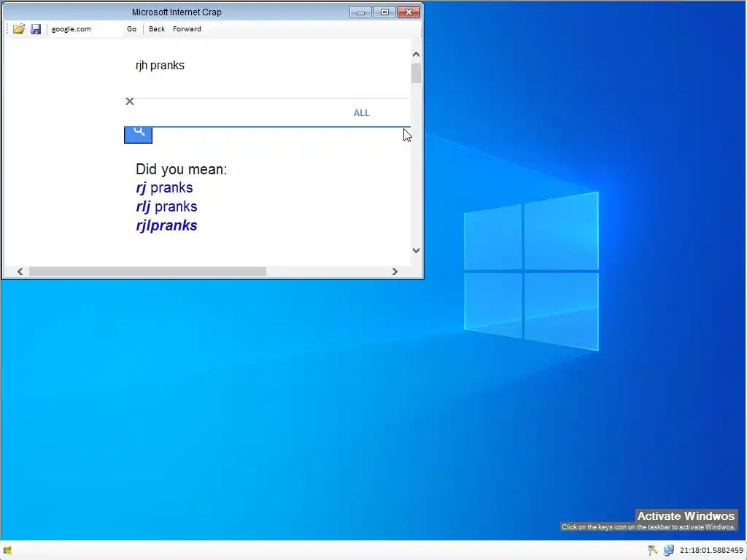The height and width of the screenshot is (560, 747).
Task: Click the horizontal scrollbar left arrow
Action: [x=20, y=271]
